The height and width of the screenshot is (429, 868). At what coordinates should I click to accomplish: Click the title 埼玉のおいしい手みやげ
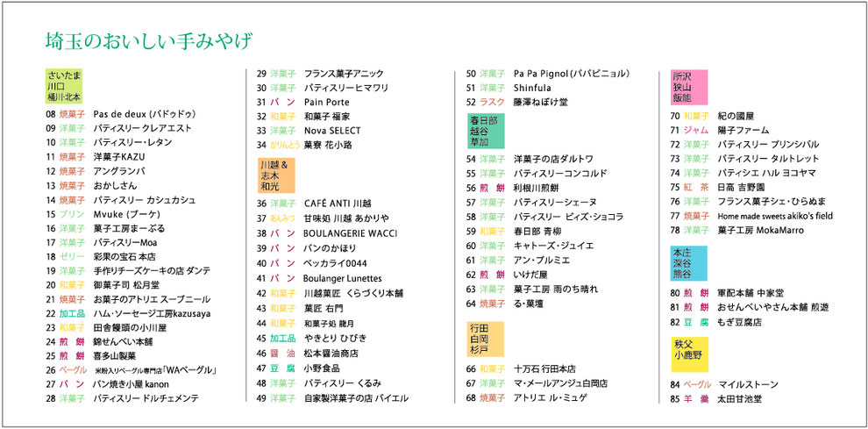[x=148, y=41]
